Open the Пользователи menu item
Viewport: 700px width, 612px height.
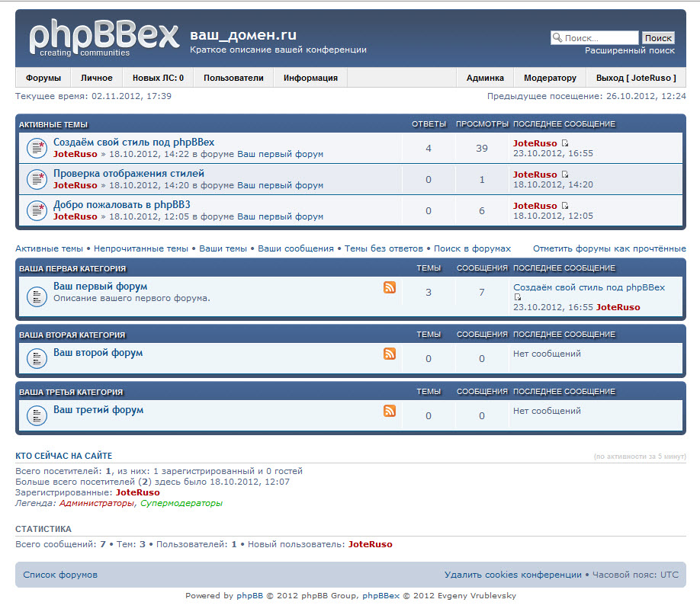tap(233, 78)
